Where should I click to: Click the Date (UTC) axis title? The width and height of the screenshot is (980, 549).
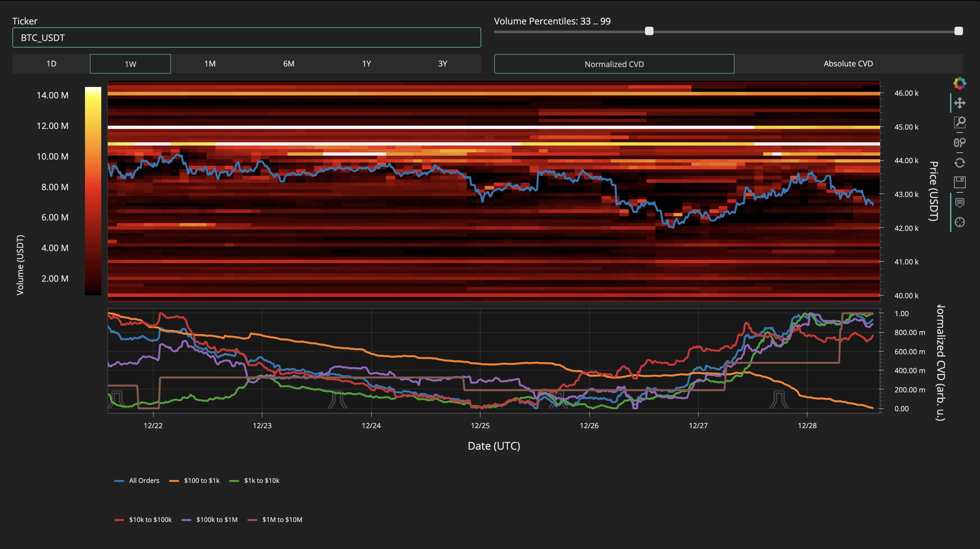point(494,446)
